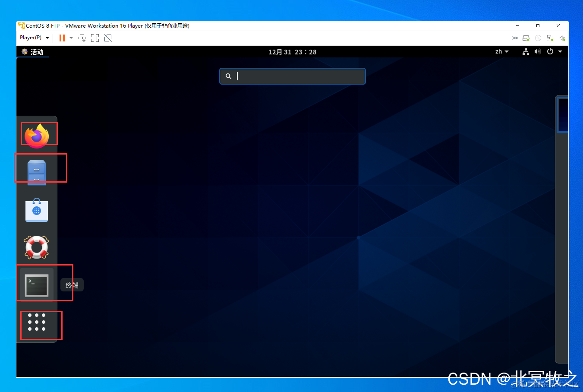583x392 pixels.
Task: Click the CD/DVD drive device icon
Action: 538,38
